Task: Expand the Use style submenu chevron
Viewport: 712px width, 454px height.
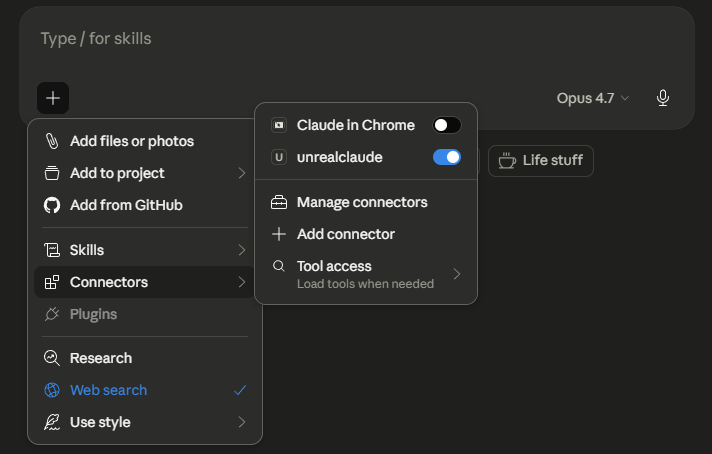Action: pos(242,422)
